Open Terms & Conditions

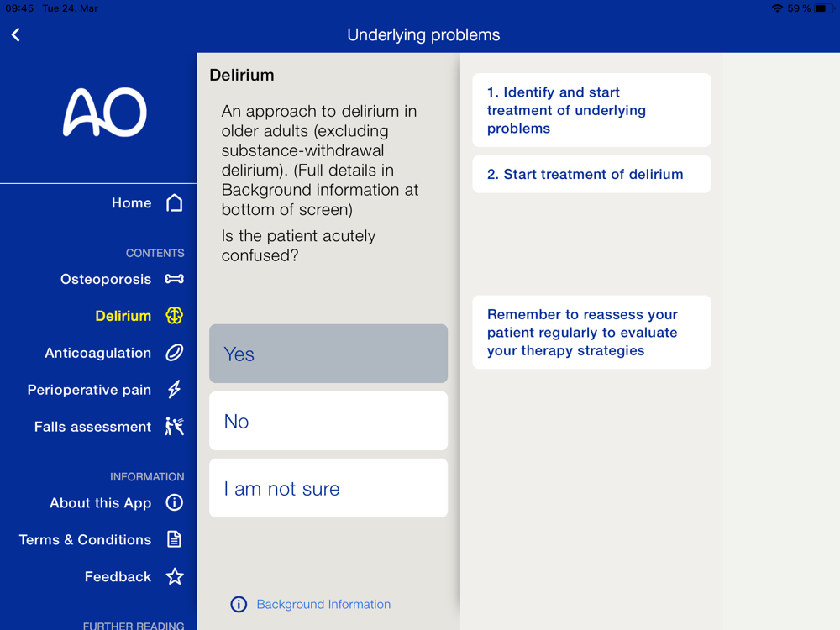click(85, 540)
